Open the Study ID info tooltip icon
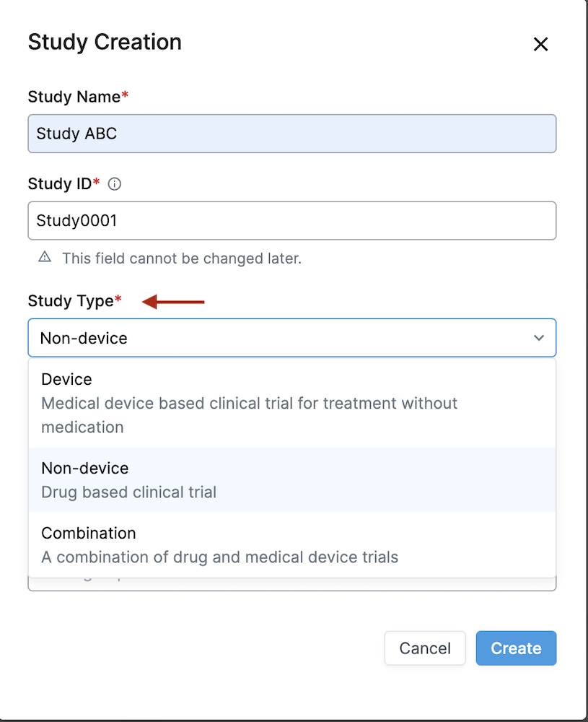 (115, 184)
